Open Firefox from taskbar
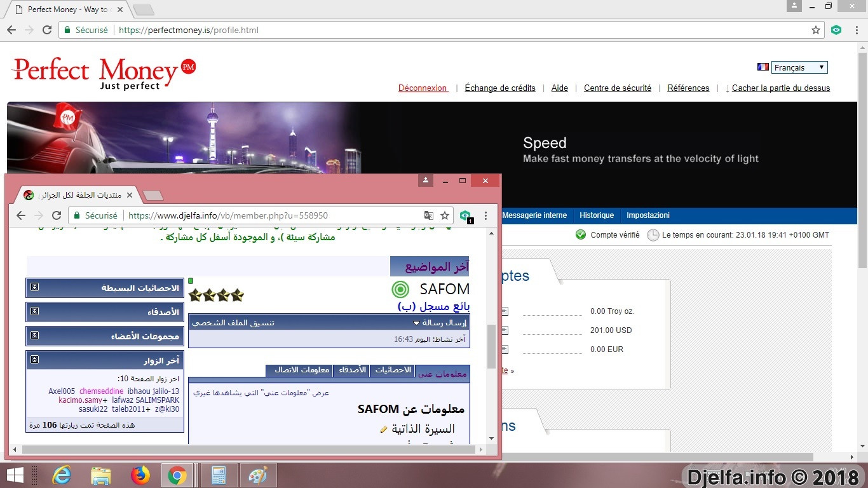This screenshot has width=868, height=488. pyautogui.click(x=139, y=475)
